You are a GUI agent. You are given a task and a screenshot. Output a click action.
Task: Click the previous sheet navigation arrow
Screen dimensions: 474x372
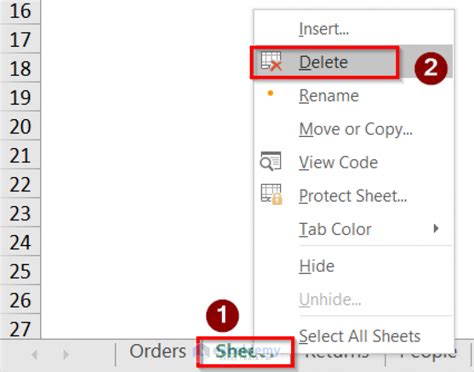point(34,355)
